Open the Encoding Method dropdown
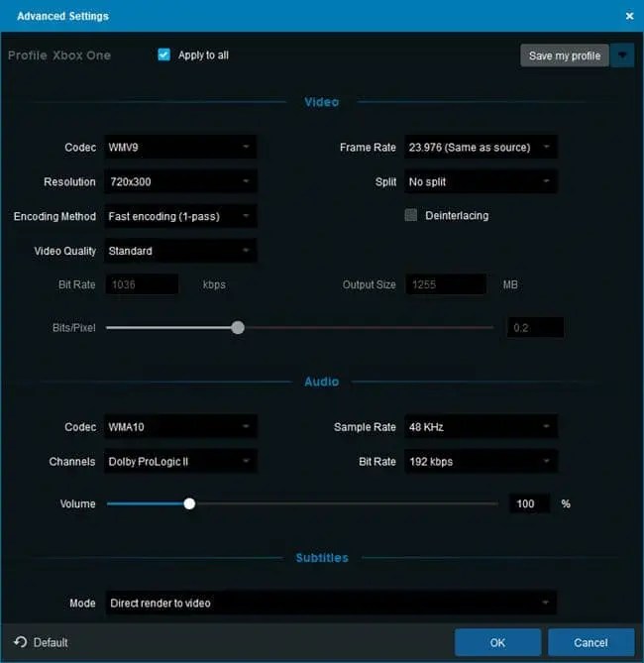Image resolution: width=644 pixels, height=663 pixels. pyautogui.click(x=180, y=216)
